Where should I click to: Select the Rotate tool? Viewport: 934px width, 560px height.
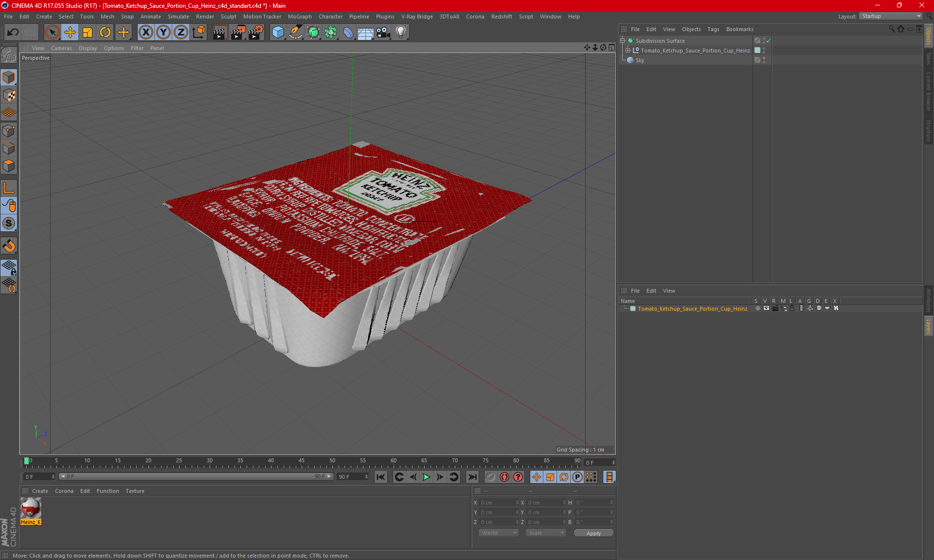tap(105, 33)
